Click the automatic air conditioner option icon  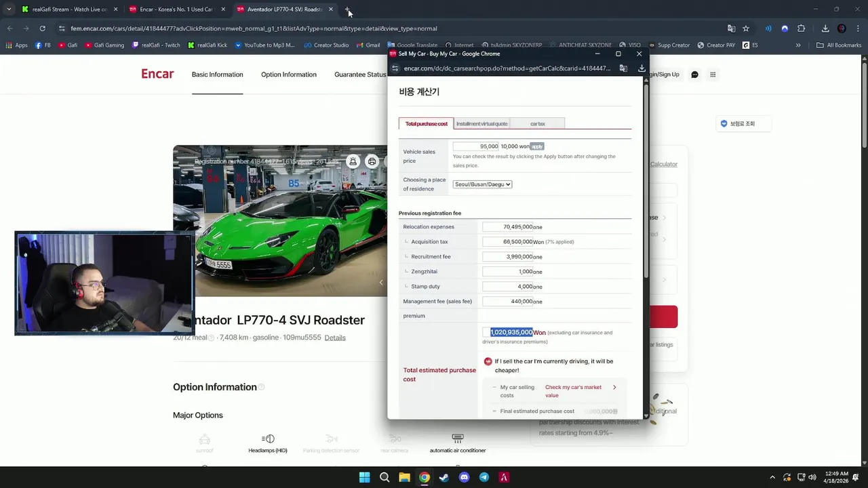point(458,439)
